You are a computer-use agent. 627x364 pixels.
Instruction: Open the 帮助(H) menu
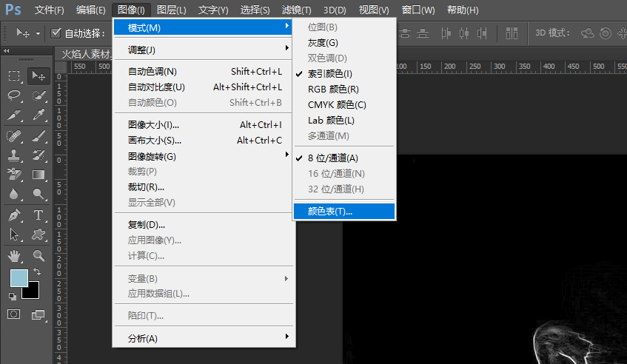point(463,10)
